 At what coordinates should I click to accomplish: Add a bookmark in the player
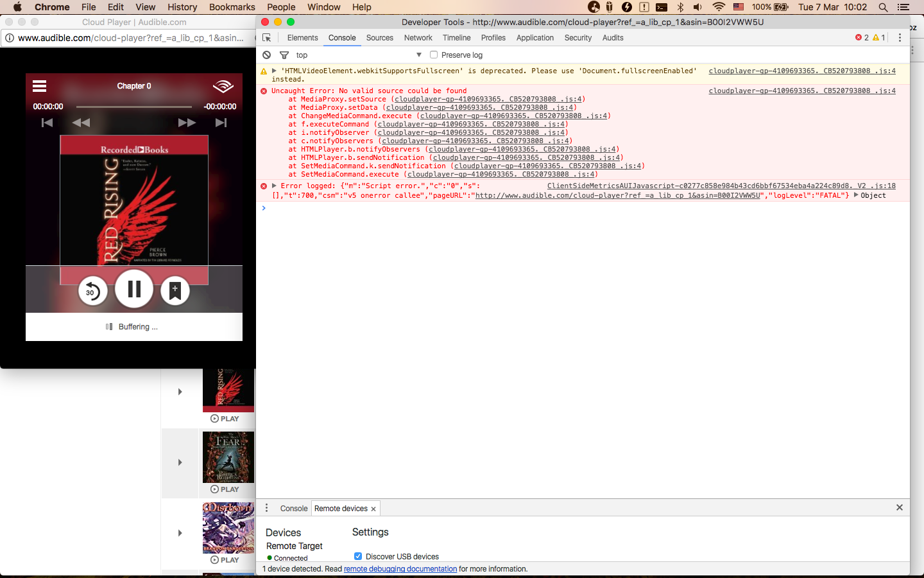175,291
